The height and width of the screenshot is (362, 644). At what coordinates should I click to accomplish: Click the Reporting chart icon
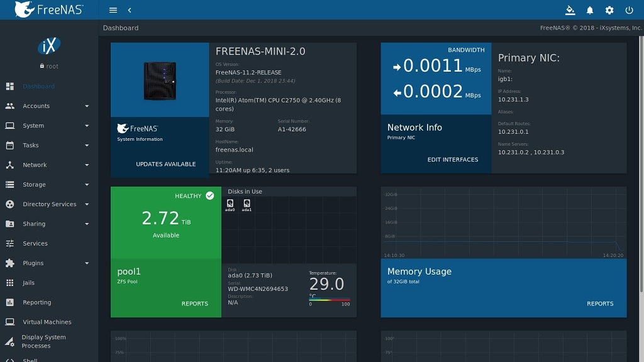pyautogui.click(x=10, y=302)
